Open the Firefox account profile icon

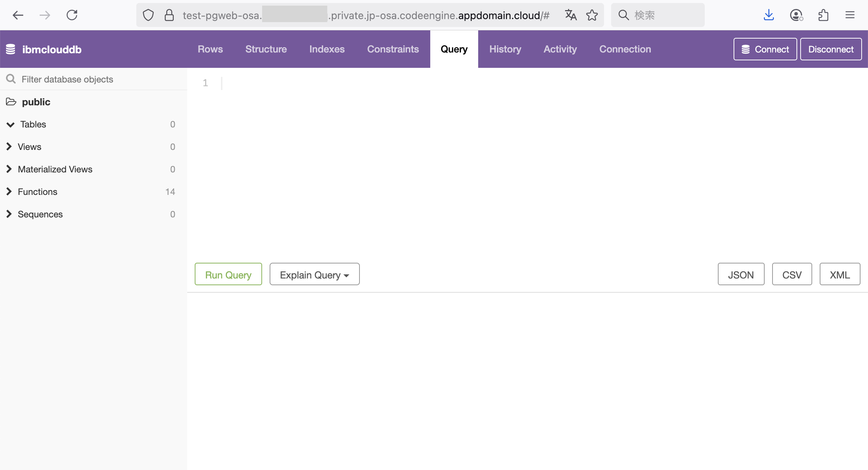click(796, 15)
